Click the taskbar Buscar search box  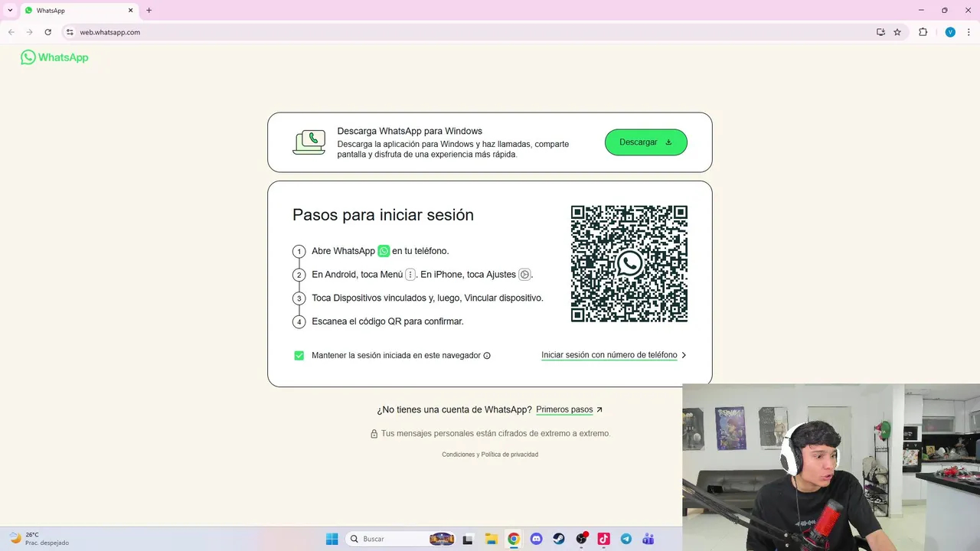(400, 539)
